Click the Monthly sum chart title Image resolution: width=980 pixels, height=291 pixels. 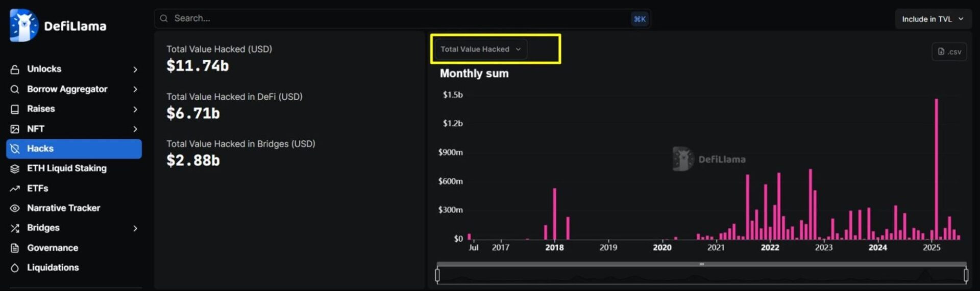click(474, 73)
